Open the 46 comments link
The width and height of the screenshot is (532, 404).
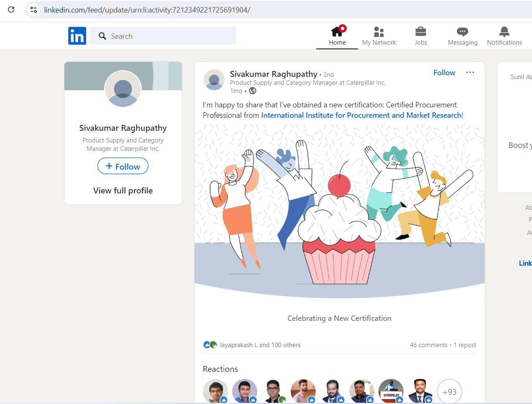429,345
